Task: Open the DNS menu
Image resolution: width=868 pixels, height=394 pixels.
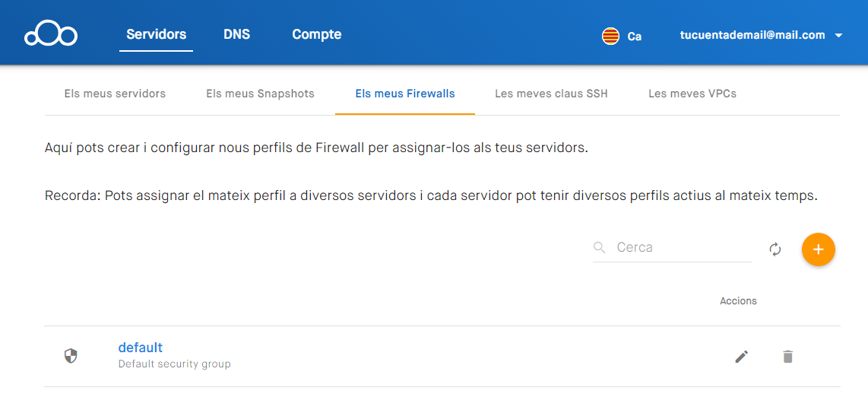Action: (236, 34)
